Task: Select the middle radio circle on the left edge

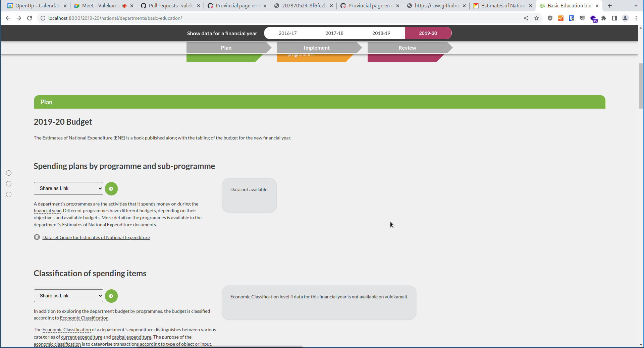Action: 9,184
